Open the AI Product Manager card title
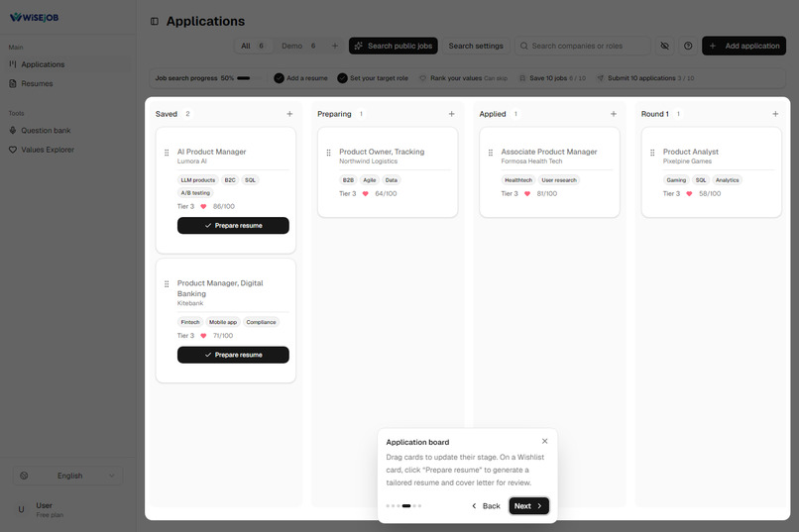 pos(211,152)
